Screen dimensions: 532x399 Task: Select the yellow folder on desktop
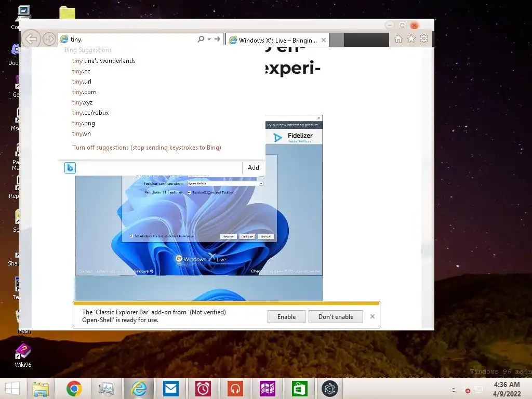[x=67, y=12]
